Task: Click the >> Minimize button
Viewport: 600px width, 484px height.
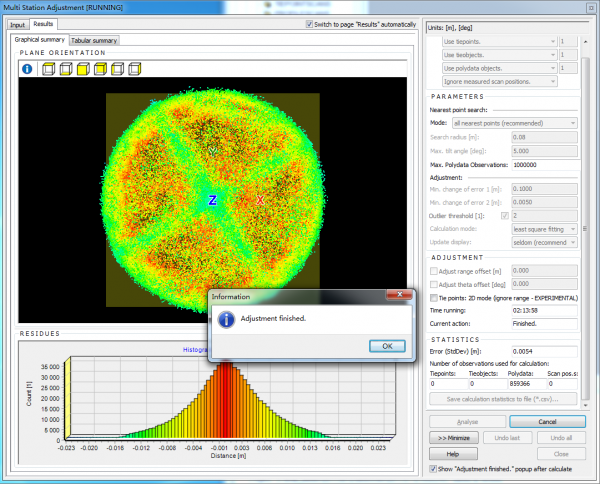Action: coord(454,438)
